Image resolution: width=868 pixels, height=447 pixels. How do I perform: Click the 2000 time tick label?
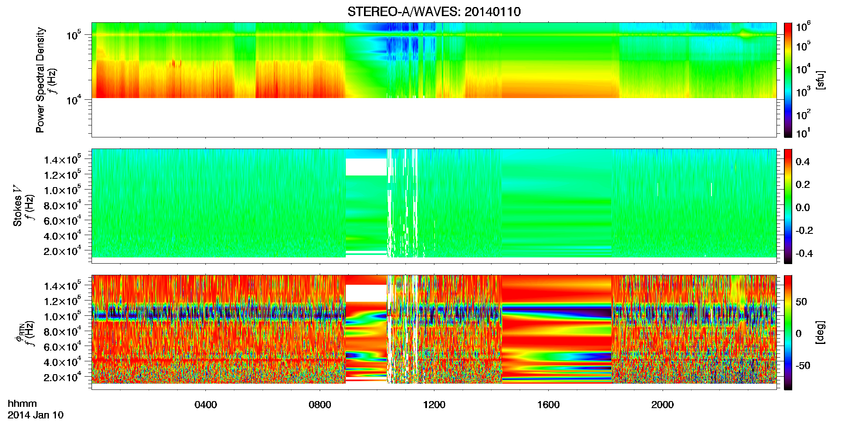coord(663,405)
